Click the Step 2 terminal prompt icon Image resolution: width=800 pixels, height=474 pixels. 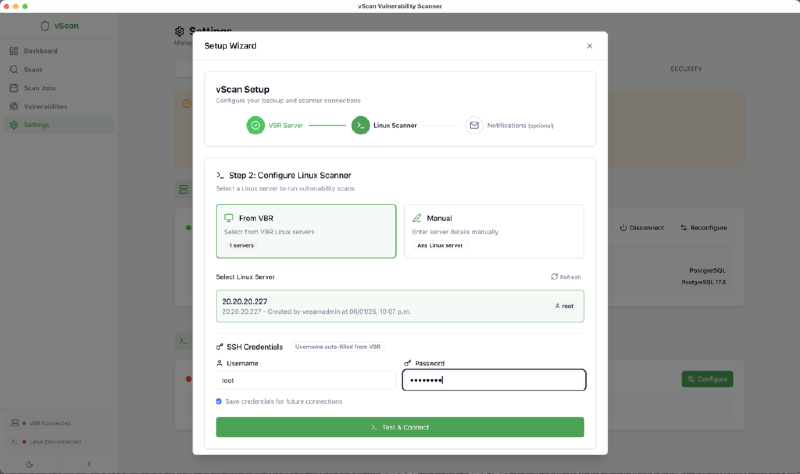tap(220, 175)
